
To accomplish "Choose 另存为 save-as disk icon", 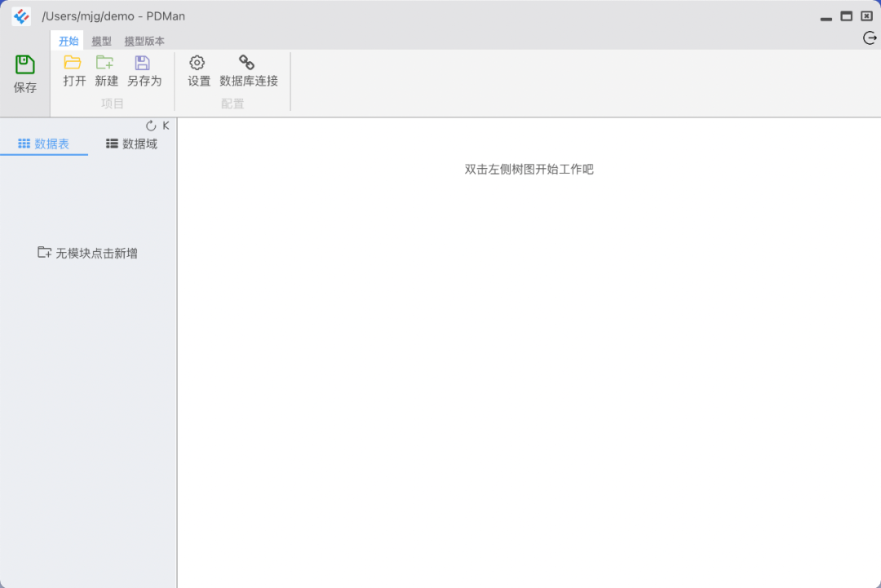I will coord(142,62).
